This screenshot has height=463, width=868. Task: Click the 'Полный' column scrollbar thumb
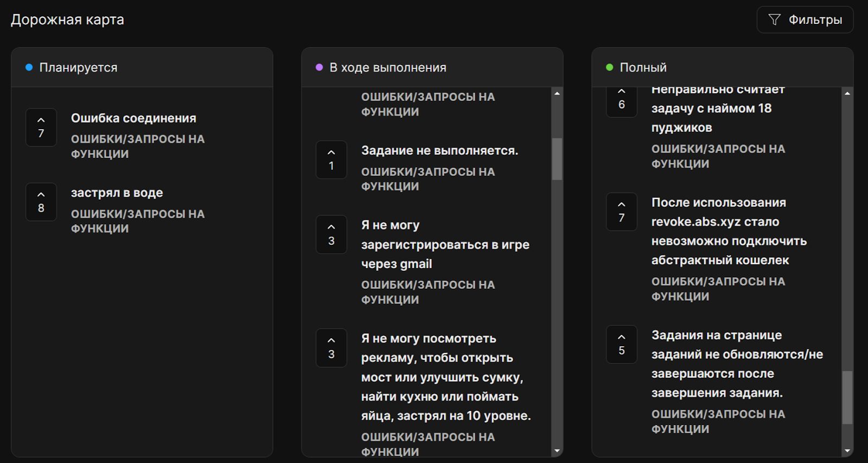[x=847, y=397]
